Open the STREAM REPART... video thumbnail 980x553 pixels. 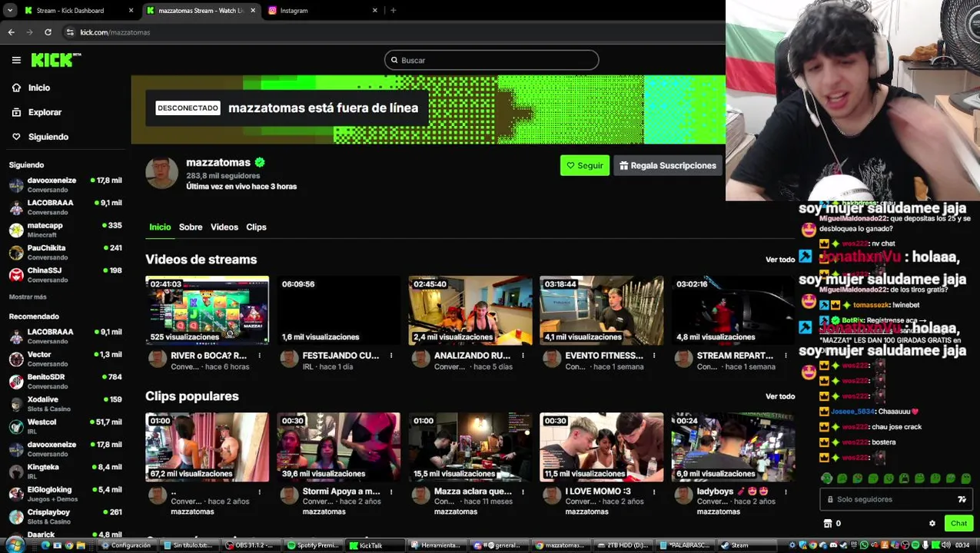click(733, 310)
